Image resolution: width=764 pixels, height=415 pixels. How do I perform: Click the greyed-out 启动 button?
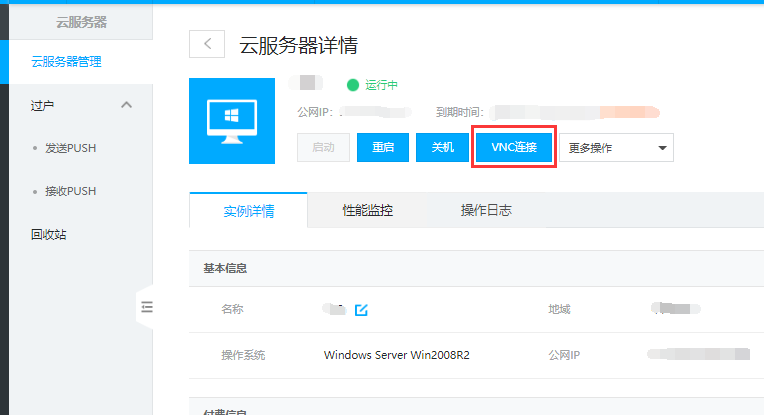tap(323, 147)
